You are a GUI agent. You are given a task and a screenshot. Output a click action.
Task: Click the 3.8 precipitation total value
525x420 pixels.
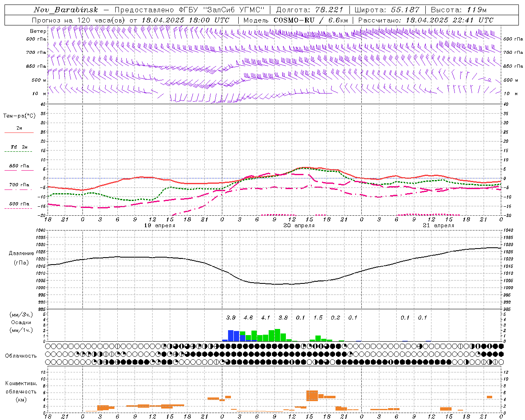click(x=283, y=317)
